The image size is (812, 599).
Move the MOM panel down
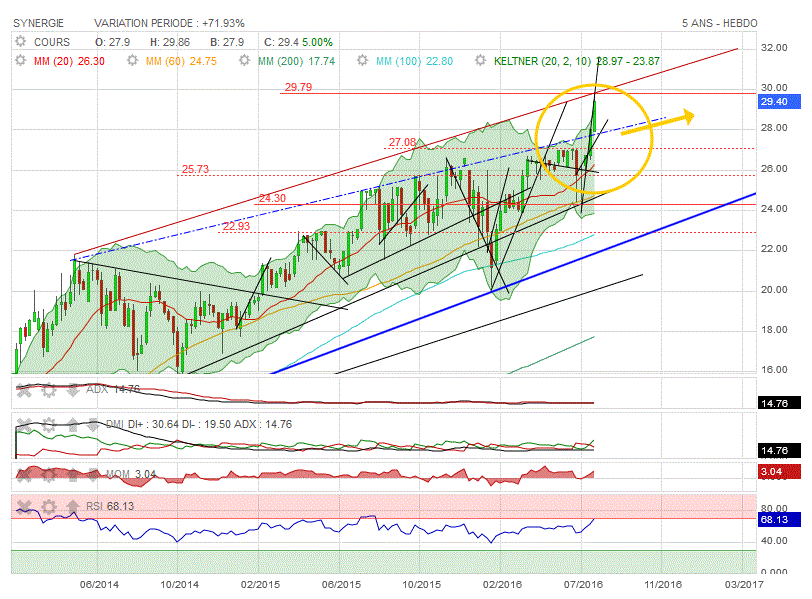coord(93,474)
